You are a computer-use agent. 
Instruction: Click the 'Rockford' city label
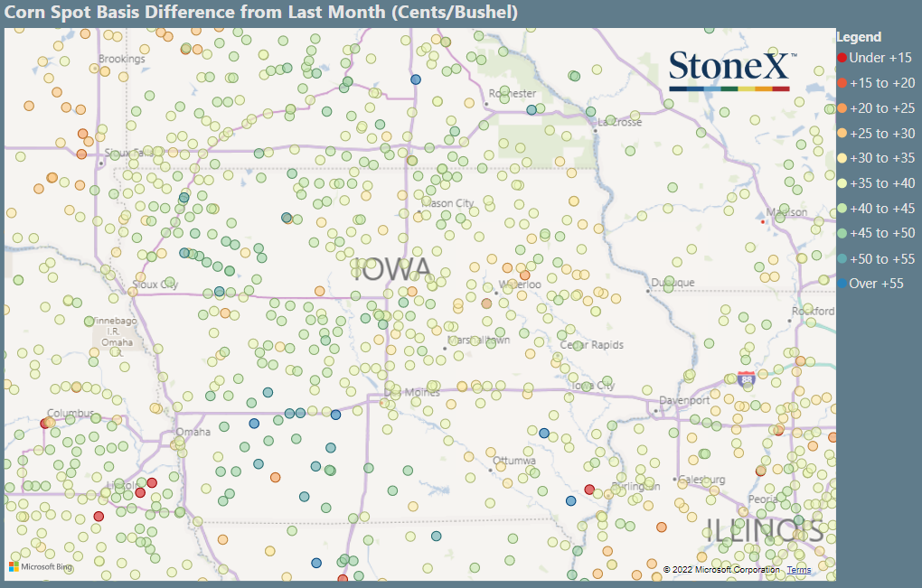tap(814, 311)
